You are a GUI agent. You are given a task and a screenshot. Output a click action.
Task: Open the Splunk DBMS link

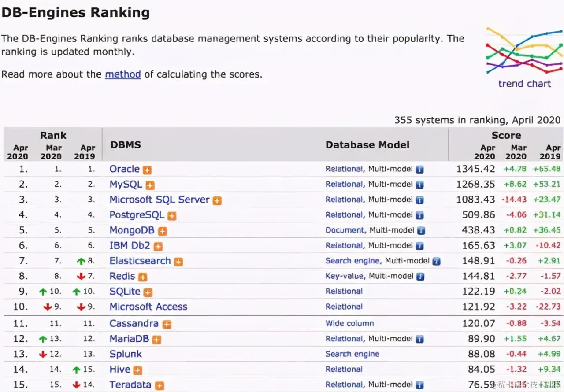pyautogui.click(x=126, y=354)
